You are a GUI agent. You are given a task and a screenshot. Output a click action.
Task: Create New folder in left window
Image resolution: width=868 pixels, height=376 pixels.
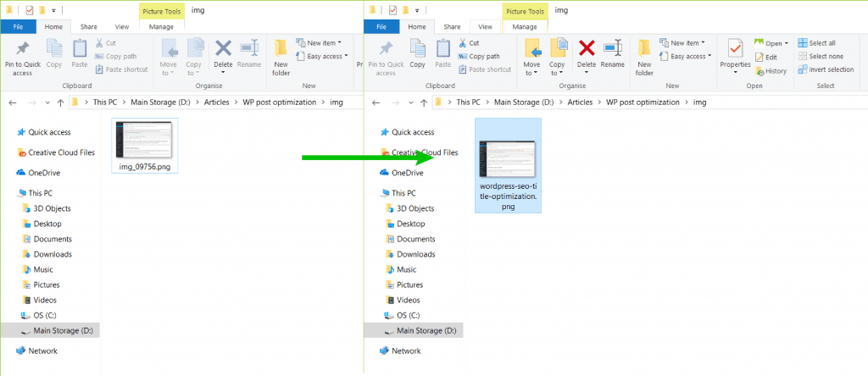tap(281, 58)
